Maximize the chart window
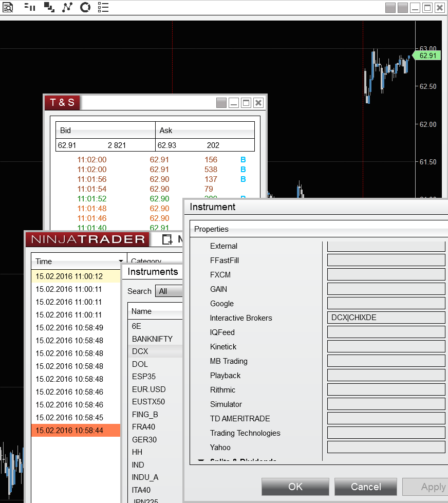The image size is (448, 503). pos(427,8)
